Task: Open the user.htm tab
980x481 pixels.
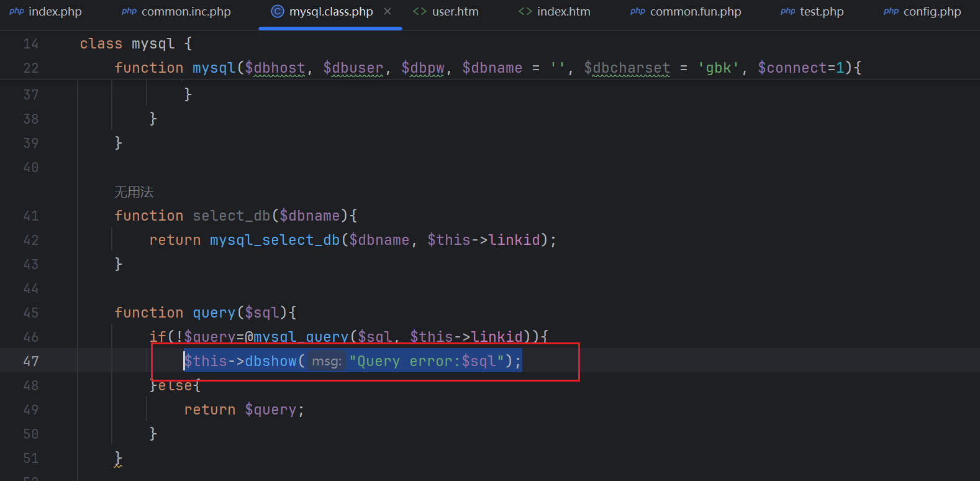Action: pyautogui.click(x=446, y=12)
